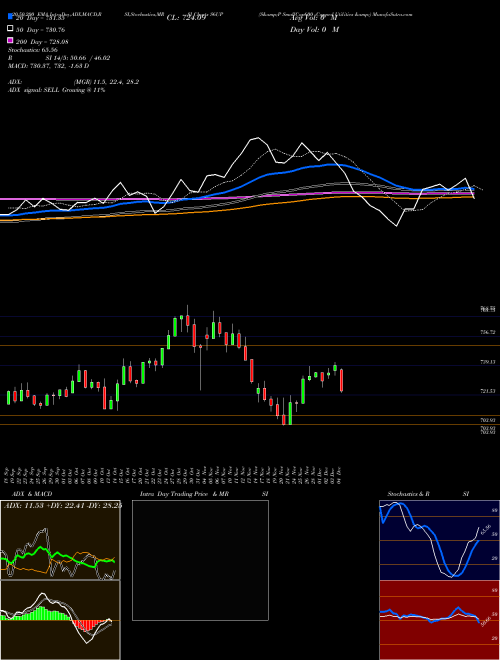Open the MACD histogram chart panel

60,620
